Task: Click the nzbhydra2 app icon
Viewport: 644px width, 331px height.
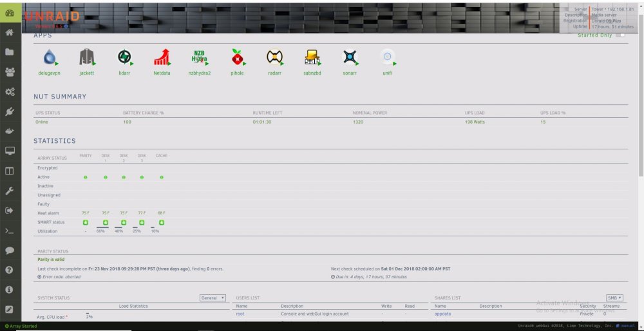Action: point(200,57)
